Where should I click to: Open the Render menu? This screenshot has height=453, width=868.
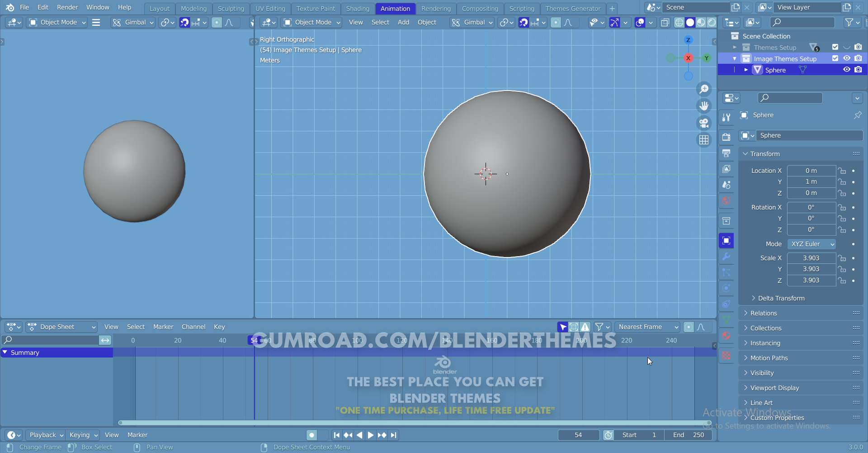click(67, 8)
